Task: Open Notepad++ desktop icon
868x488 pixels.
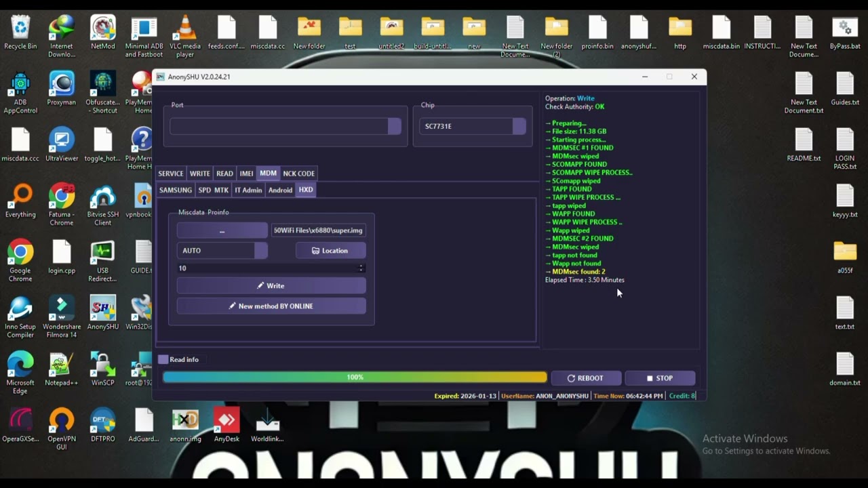Action: 61,369
